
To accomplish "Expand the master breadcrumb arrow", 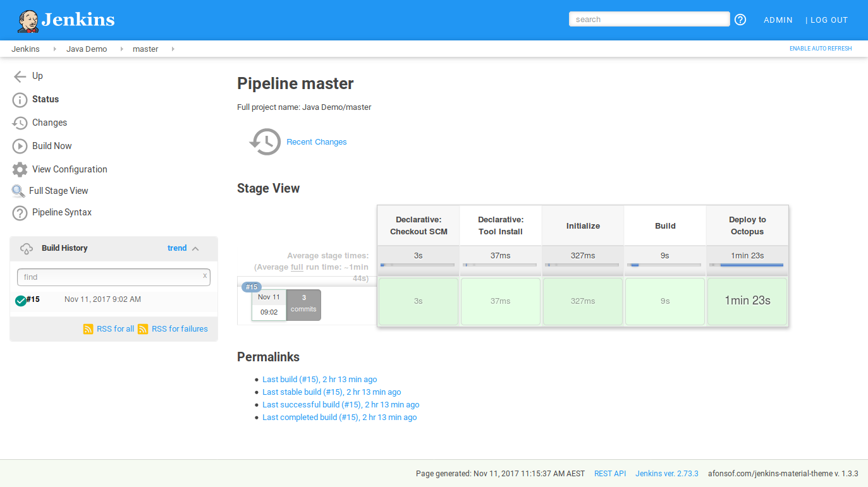I will 173,49.
